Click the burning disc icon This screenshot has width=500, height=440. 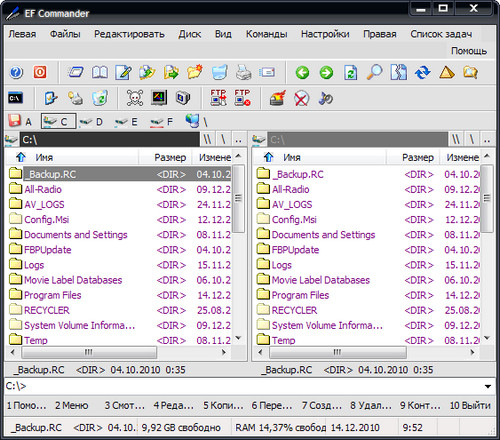277,98
